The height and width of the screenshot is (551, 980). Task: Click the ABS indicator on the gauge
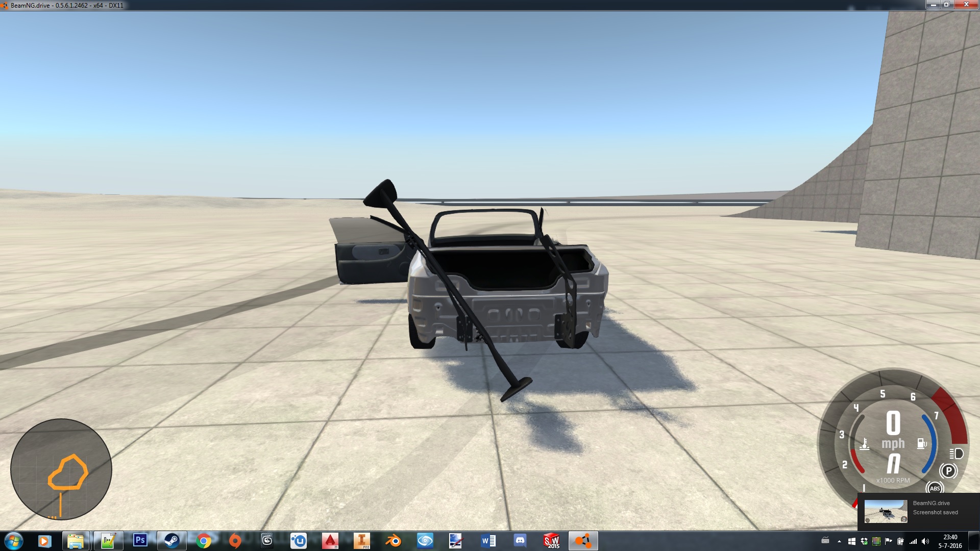coord(935,488)
